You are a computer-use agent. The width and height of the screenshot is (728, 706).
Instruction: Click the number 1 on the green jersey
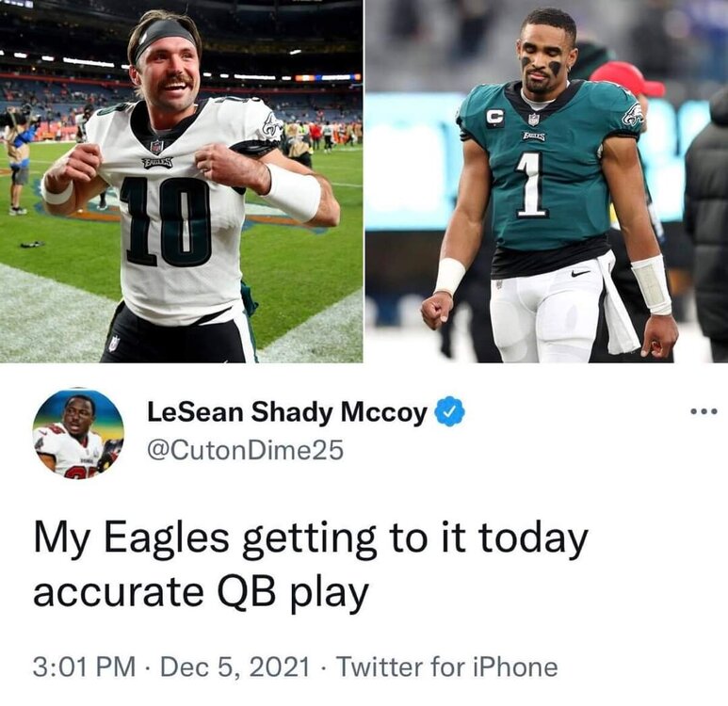(530, 185)
